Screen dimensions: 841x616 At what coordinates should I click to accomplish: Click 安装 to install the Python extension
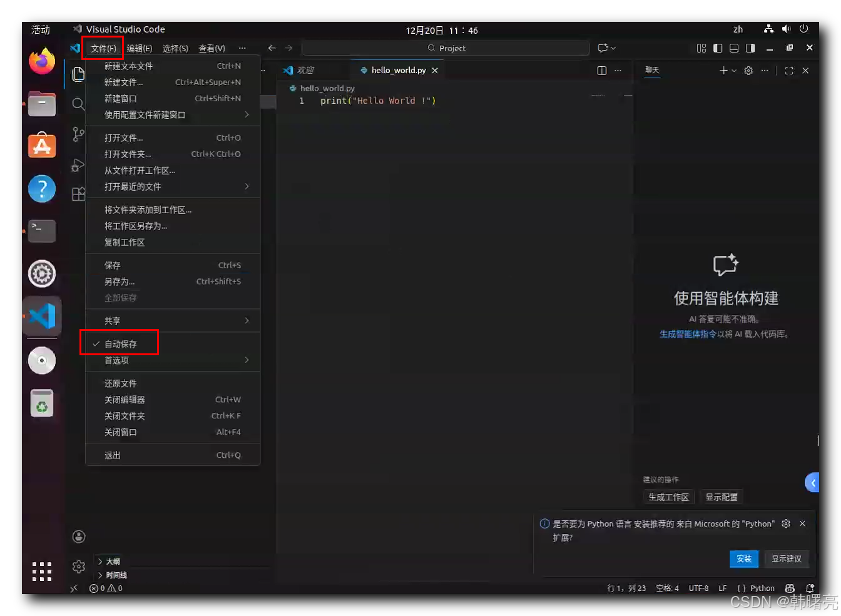pos(744,558)
